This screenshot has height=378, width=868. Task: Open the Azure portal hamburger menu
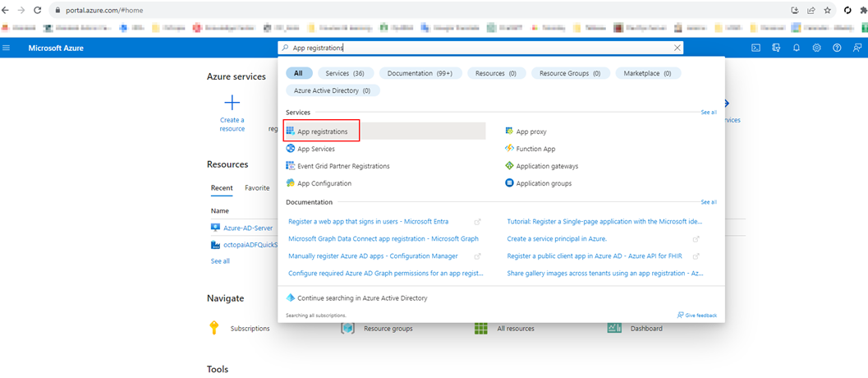coord(7,48)
